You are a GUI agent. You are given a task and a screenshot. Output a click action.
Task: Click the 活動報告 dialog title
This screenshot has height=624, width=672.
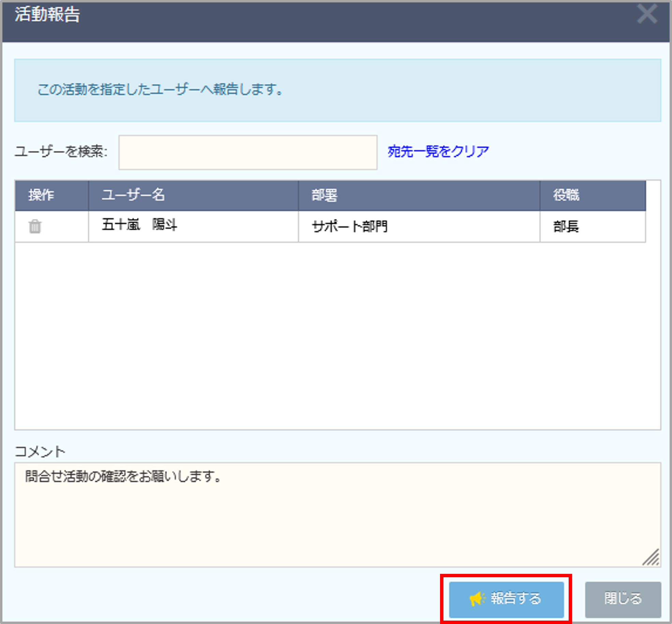tap(47, 15)
